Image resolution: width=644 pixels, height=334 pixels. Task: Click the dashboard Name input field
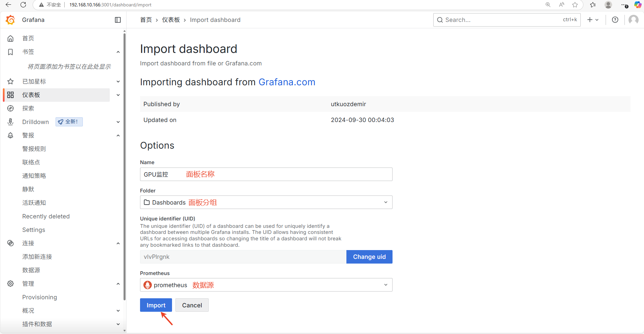pos(266,174)
